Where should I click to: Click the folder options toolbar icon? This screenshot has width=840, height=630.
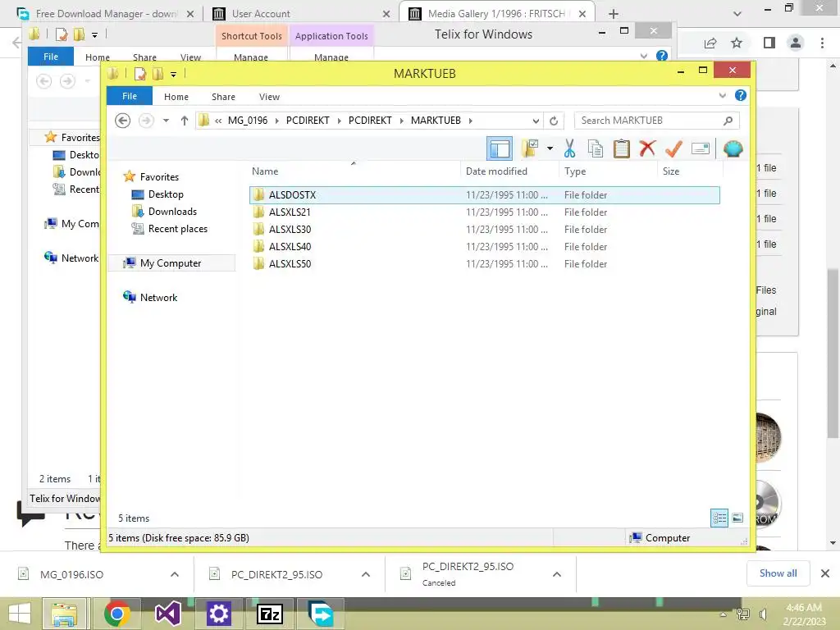tap(530, 148)
